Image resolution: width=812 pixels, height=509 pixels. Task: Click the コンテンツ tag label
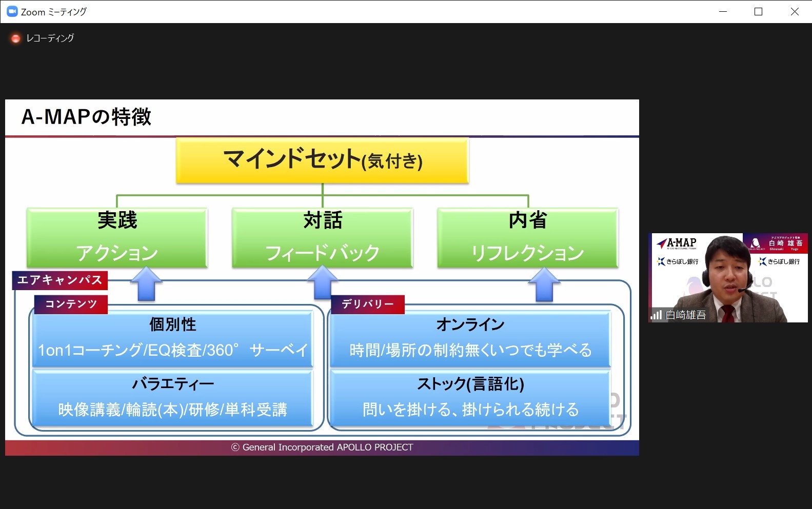tap(71, 304)
